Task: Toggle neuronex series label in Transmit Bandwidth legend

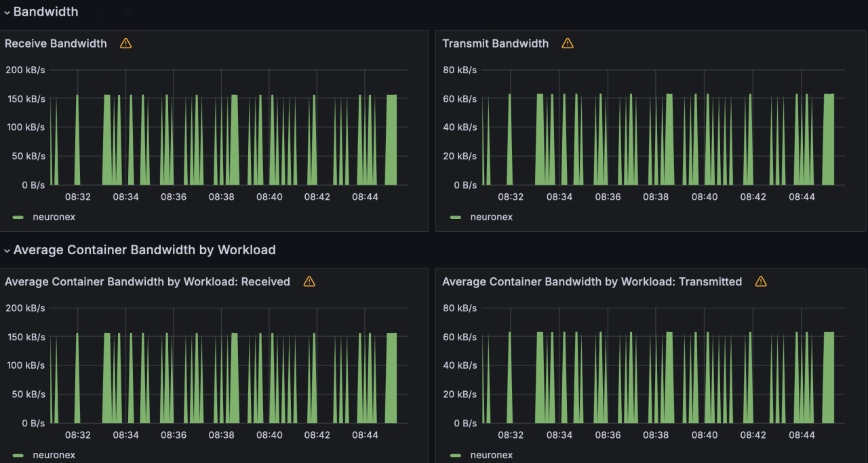Action: tap(492, 217)
